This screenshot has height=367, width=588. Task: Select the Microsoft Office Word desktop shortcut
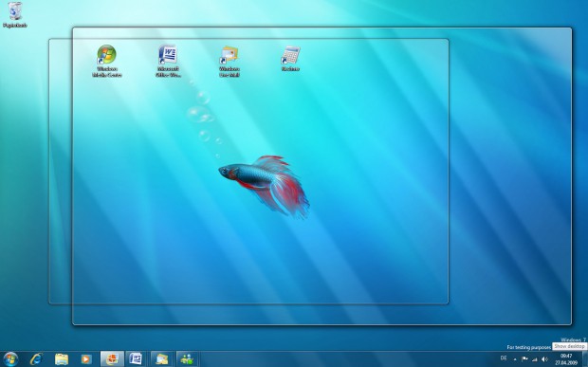click(x=168, y=61)
